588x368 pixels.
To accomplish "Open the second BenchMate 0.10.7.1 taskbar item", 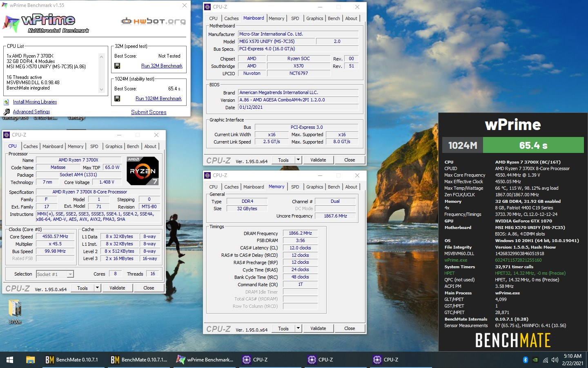I will [x=139, y=360].
